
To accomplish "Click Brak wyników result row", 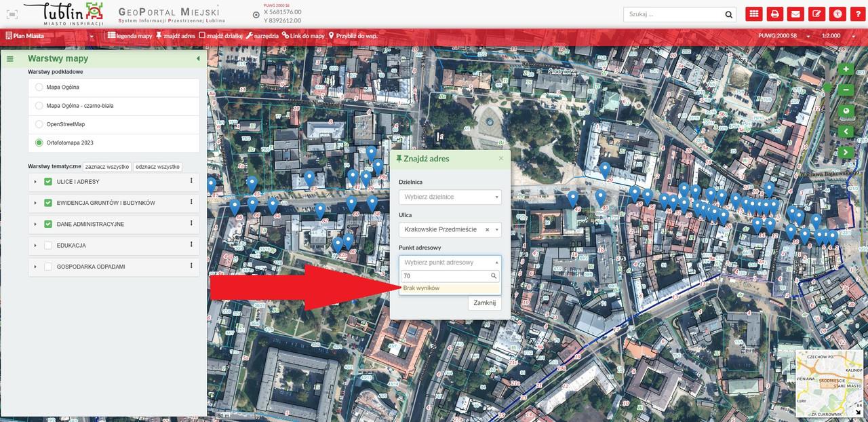I will coord(450,288).
